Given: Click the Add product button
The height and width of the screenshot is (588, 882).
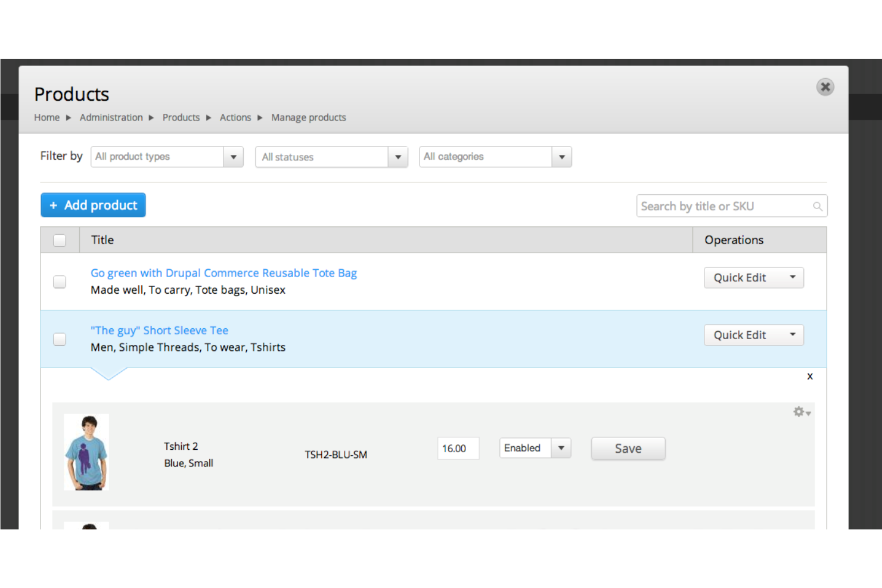Looking at the screenshot, I should point(93,205).
